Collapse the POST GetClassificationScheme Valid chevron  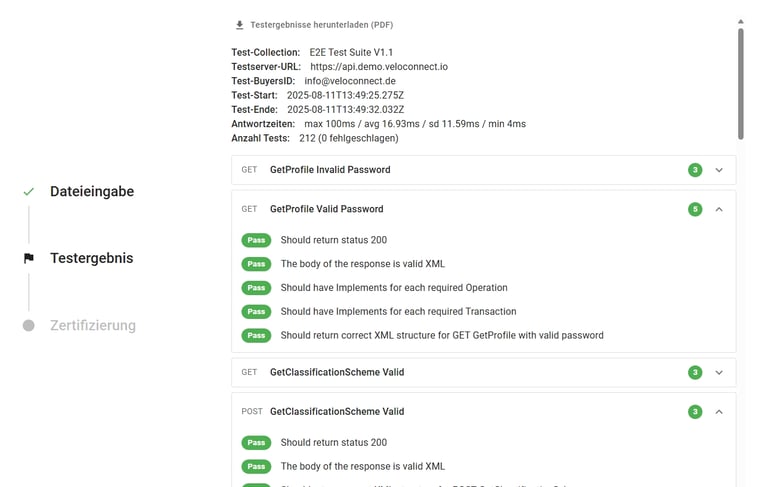(x=719, y=412)
